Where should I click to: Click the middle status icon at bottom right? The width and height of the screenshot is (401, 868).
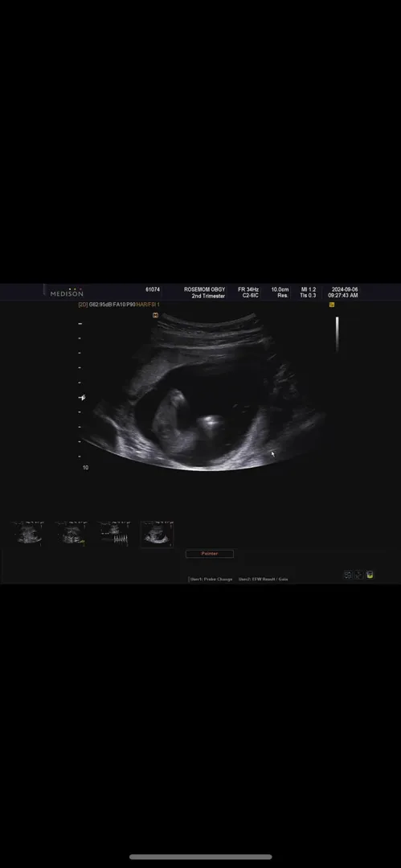pos(359,575)
